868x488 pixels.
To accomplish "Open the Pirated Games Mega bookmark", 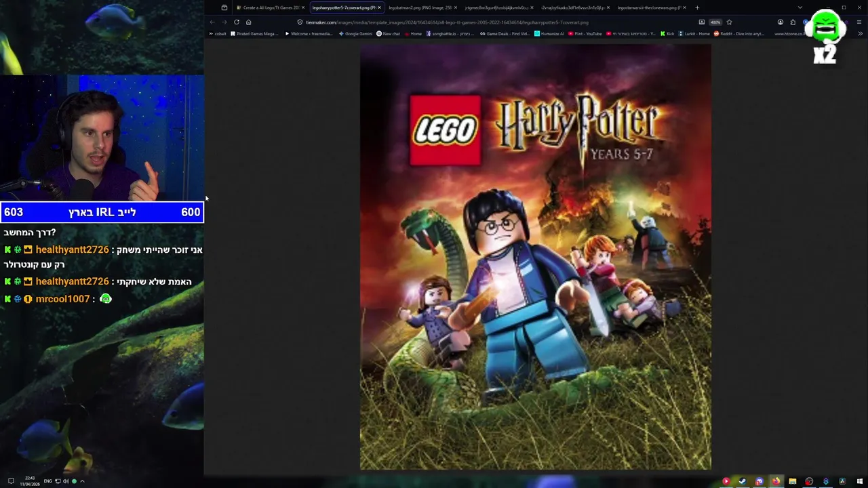I will click(x=254, y=33).
